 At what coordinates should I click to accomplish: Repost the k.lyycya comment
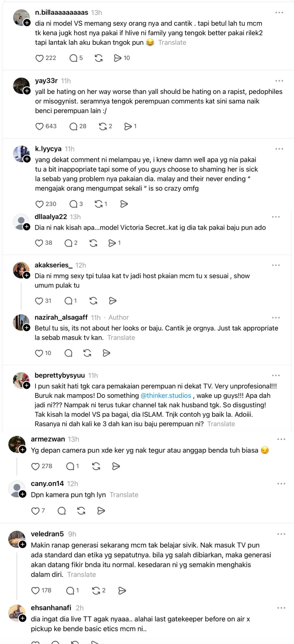[x=98, y=204]
